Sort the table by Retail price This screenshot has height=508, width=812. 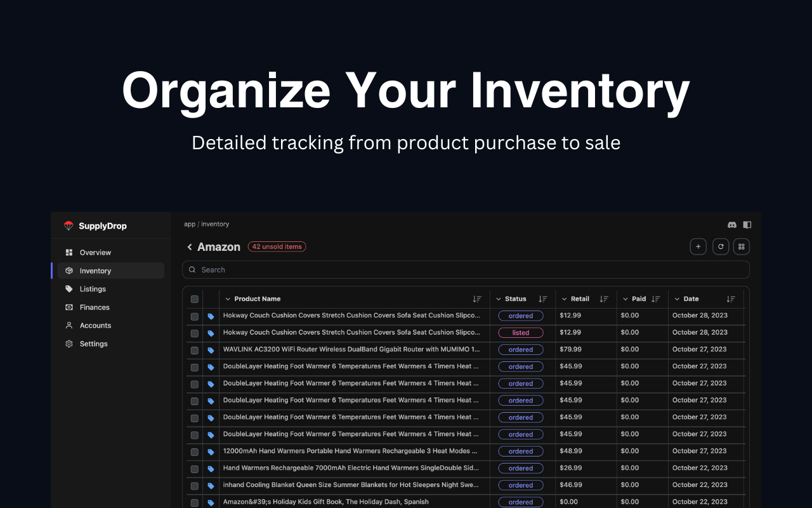click(604, 299)
